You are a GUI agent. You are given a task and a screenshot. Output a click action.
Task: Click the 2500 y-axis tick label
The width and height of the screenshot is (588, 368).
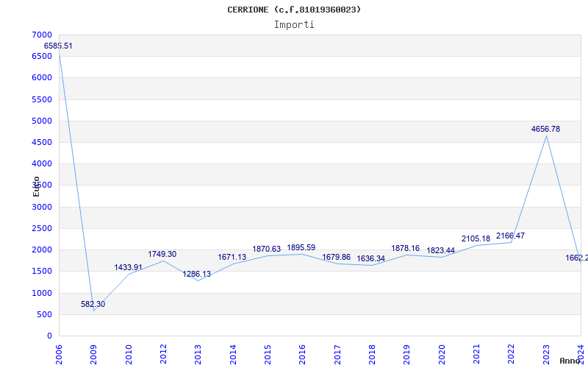(x=42, y=228)
